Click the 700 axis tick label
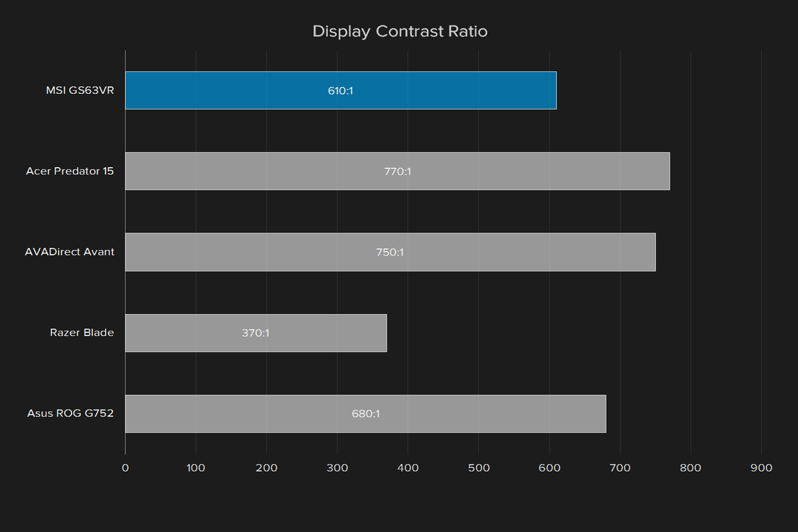798x532 pixels. pyautogui.click(x=620, y=468)
